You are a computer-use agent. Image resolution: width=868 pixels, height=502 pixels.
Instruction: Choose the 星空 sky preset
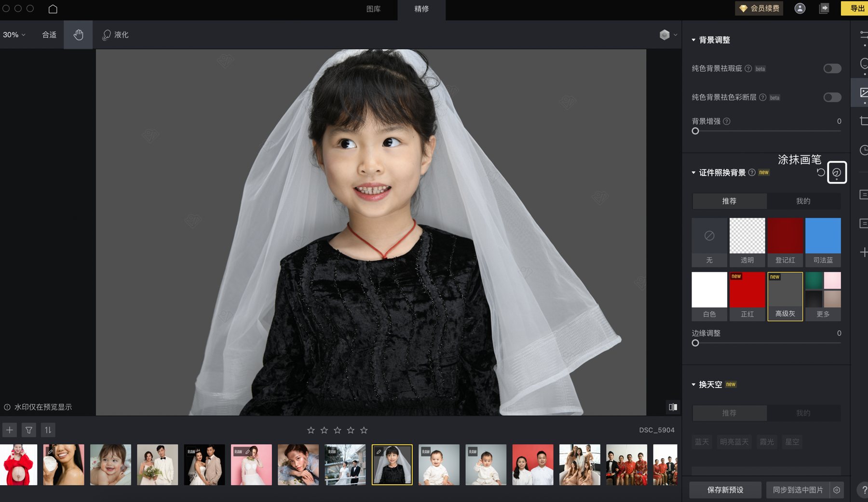792,442
